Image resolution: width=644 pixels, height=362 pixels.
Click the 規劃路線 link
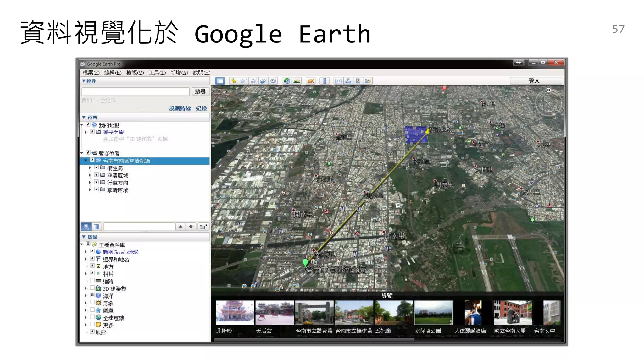pos(180,108)
